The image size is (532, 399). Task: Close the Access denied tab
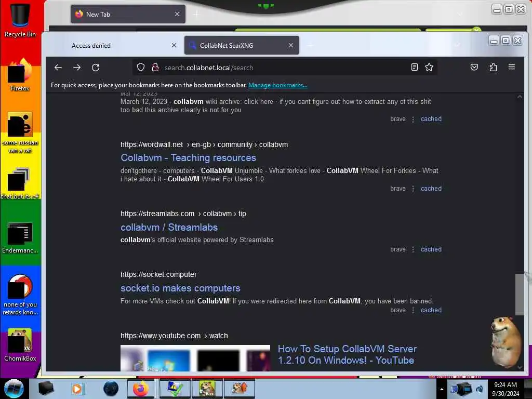pos(174,45)
